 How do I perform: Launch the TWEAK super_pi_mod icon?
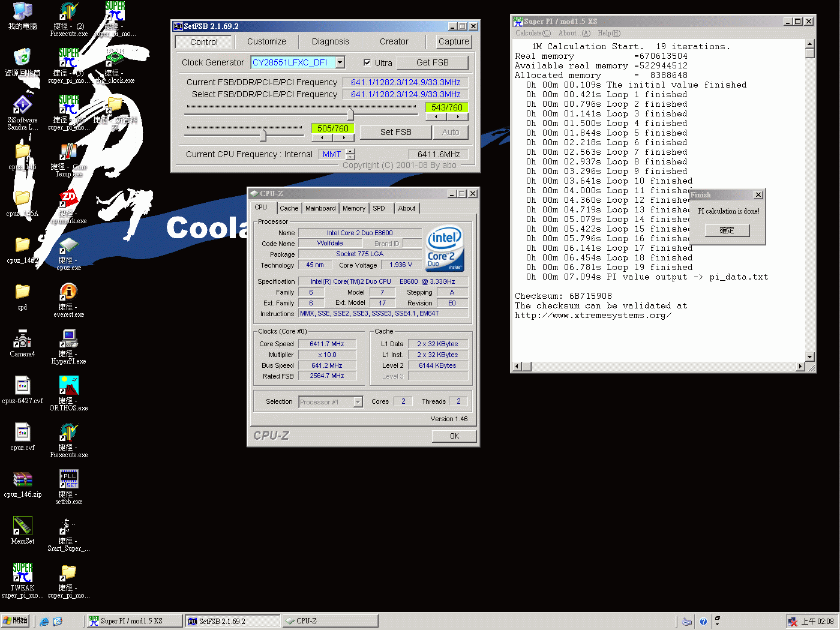click(x=22, y=580)
